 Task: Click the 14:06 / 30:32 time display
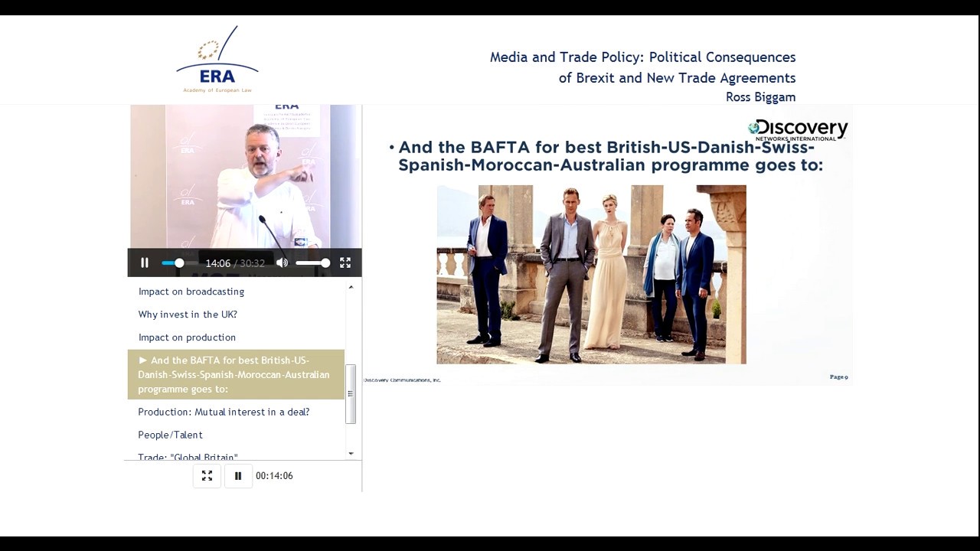235,263
